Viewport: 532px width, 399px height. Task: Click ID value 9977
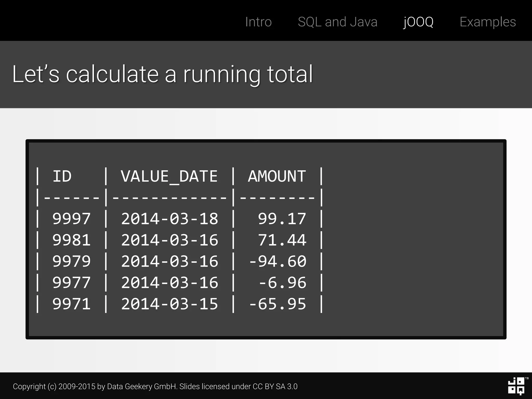pyautogui.click(x=71, y=283)
